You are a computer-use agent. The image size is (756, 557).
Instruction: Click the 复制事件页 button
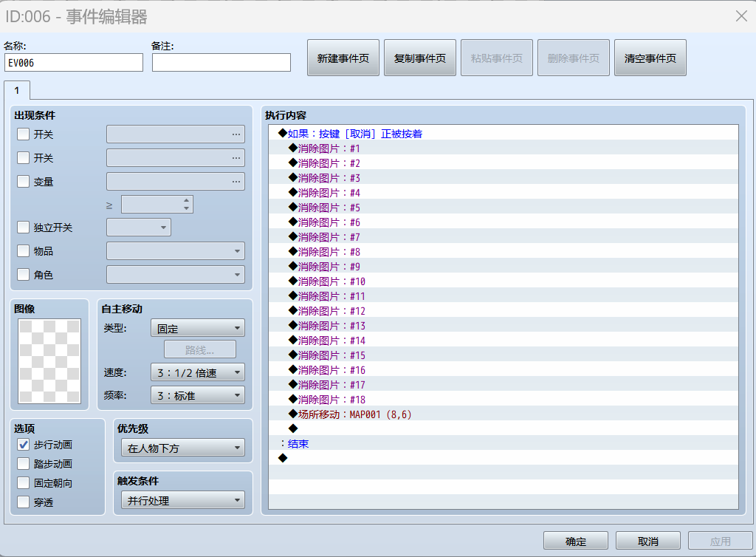pyautogui.click(x=420, y=58)
